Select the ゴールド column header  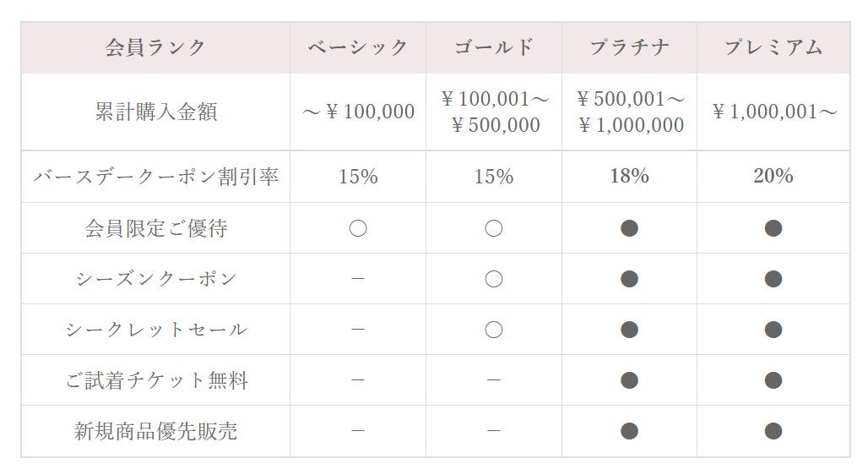pyautogui.click(x=494, y=47)
